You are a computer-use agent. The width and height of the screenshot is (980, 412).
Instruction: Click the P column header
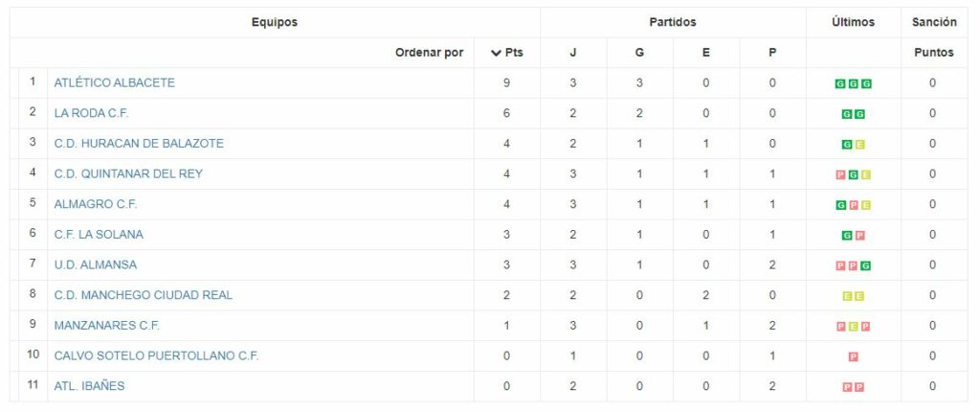coord(772,53)
